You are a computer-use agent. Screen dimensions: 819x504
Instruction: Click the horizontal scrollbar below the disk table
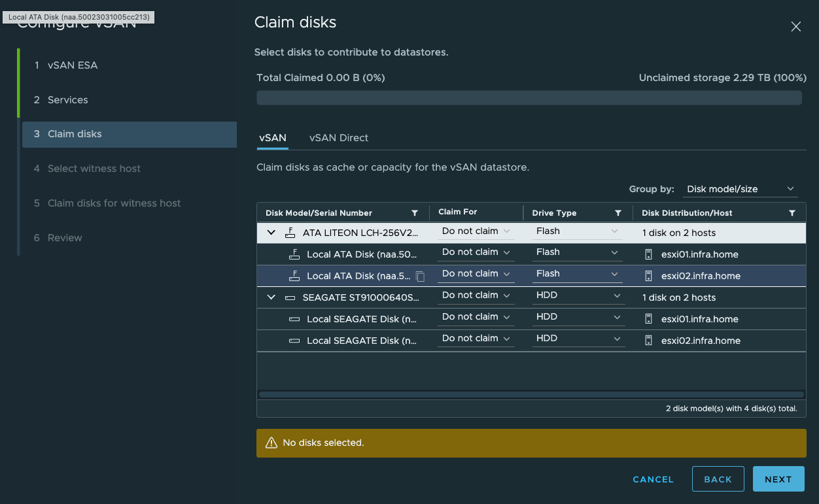(531, 394)
